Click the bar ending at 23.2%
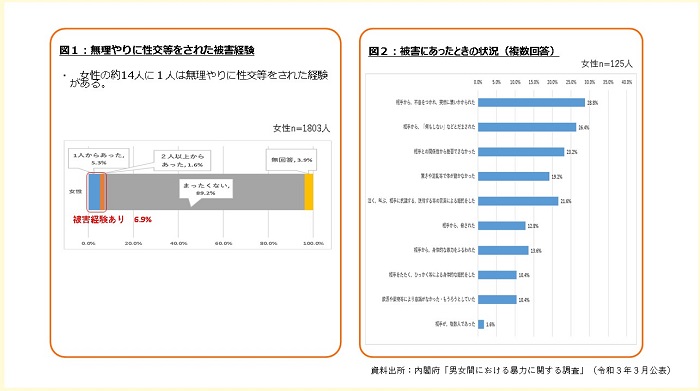 pyautogui.click(x=521, y=152)
